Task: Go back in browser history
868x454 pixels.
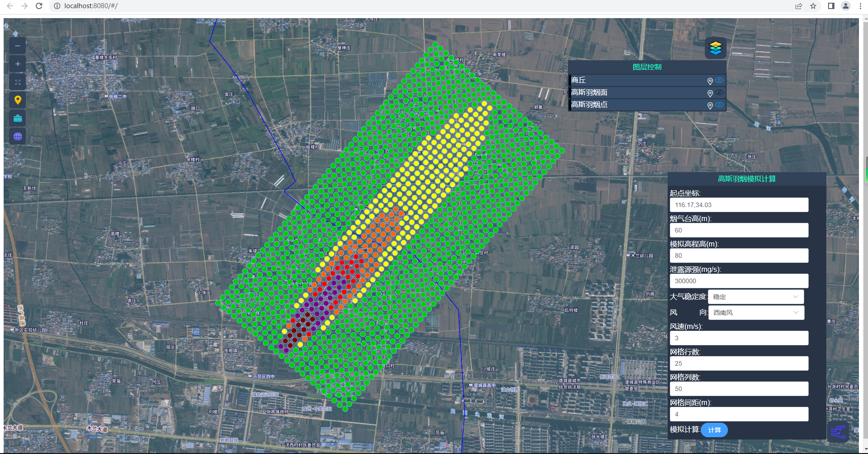Action: (x=10, y=6)
